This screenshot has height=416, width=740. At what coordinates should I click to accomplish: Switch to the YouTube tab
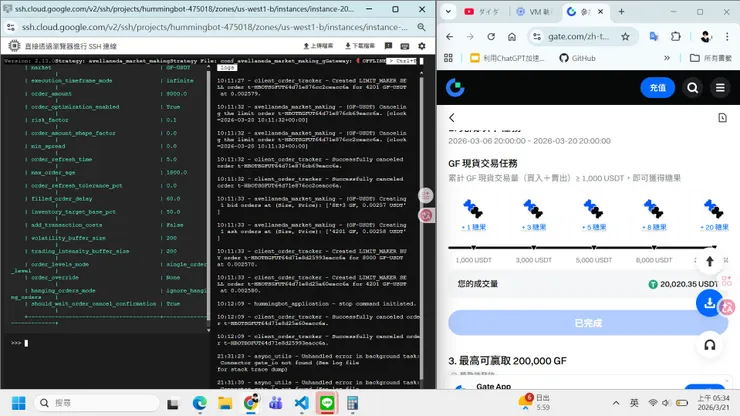[481, 12]
